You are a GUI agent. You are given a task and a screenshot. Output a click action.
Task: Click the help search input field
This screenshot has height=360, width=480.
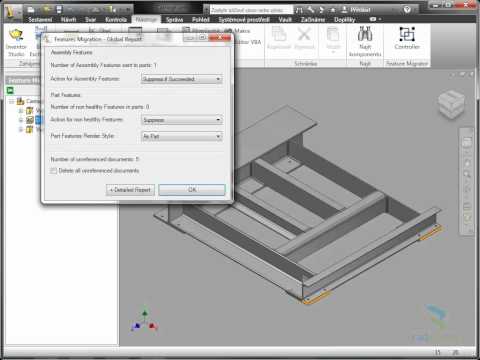[x=251, y=10]
